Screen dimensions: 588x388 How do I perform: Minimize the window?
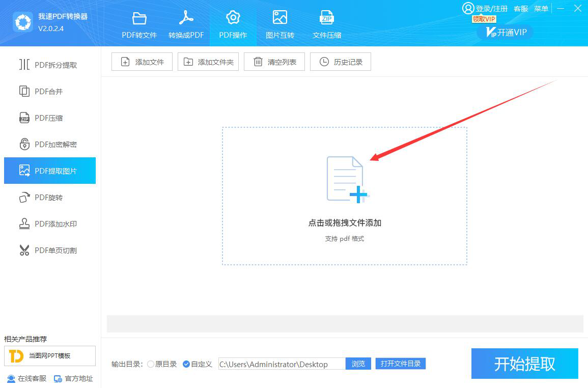pyautogui.click(x=561, y=8)
